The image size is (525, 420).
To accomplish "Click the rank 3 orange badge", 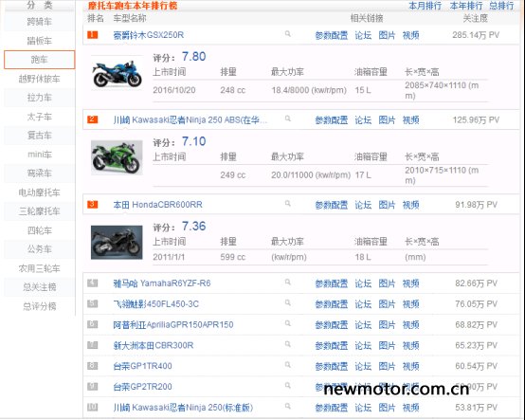I will [93, 204].
